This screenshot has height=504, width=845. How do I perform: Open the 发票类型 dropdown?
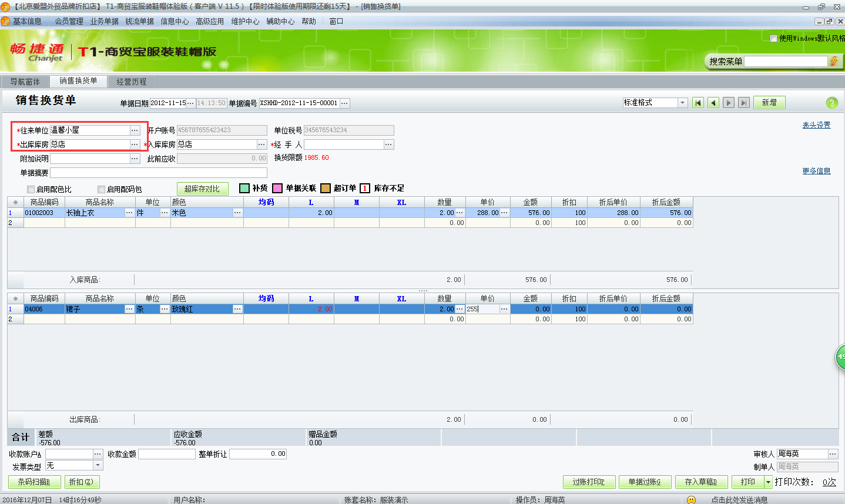(x=98, y=466)
